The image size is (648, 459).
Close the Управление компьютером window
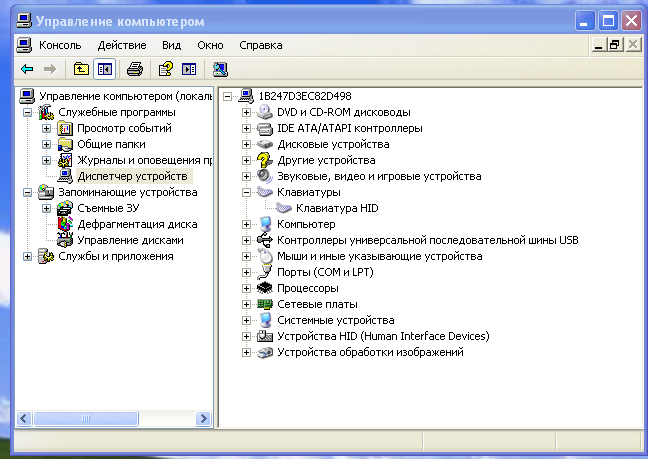point(631,21)
